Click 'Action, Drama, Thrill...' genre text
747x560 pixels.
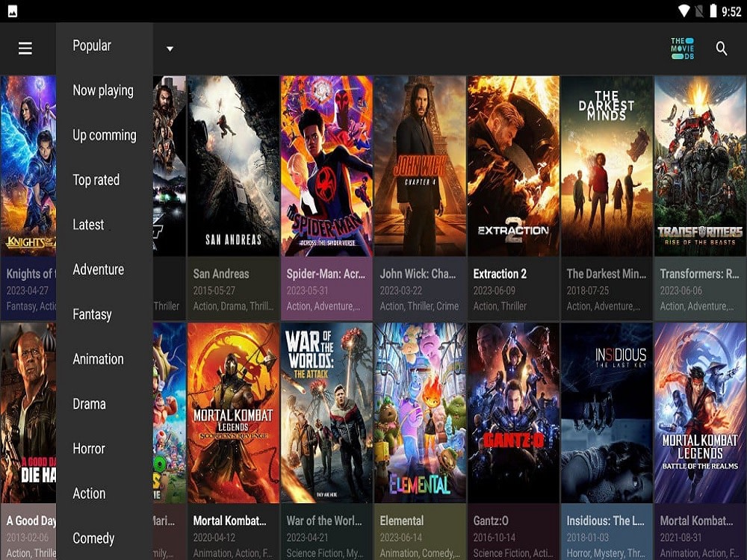[233, 306]
